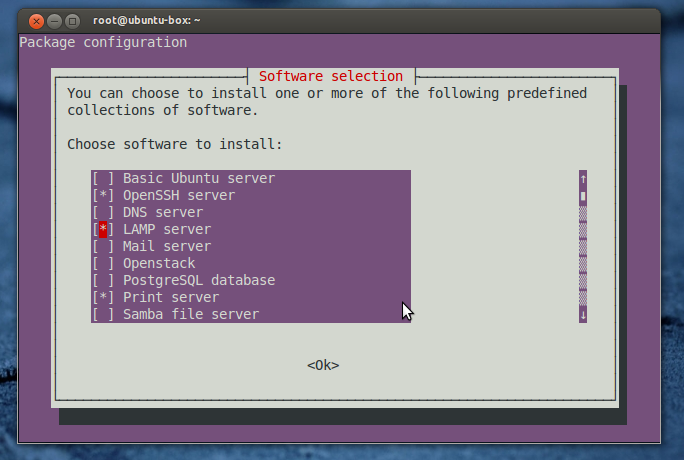The height and width of the screenshot is (460, 684).
Task: Click the 'root@ubuntu-box: ~' window title
Action: [147, 20]
